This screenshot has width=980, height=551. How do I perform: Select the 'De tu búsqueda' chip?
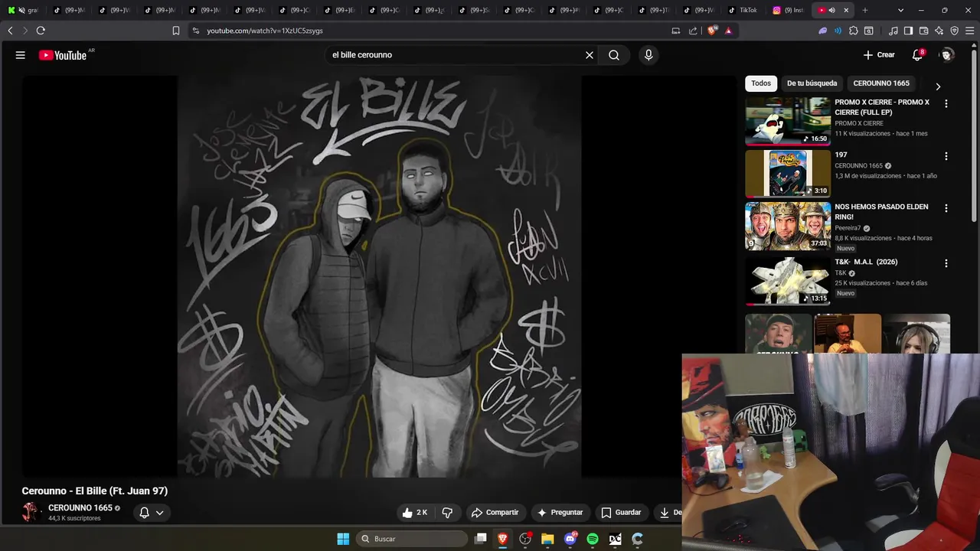[812, 83]
